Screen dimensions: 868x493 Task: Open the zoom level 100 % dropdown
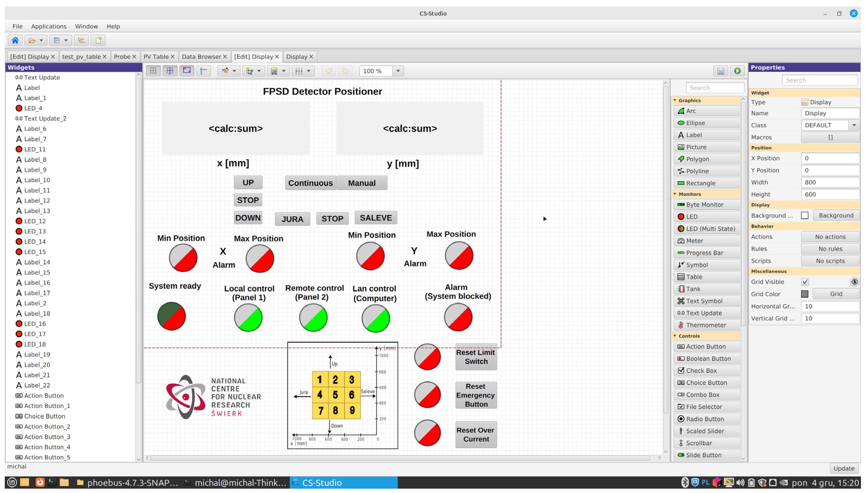pos(398,71)
